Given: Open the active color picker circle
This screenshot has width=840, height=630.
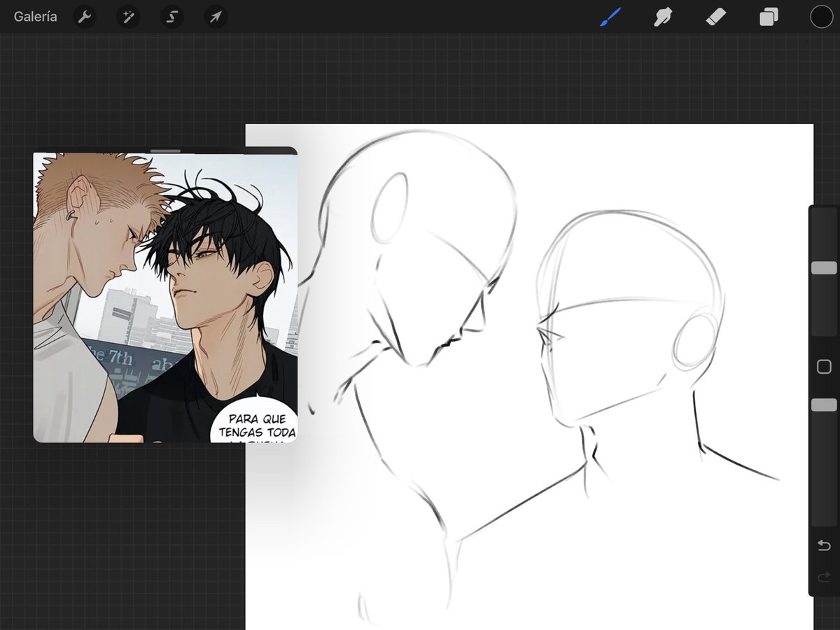Looking at the screenshot, I should (821, 17).
